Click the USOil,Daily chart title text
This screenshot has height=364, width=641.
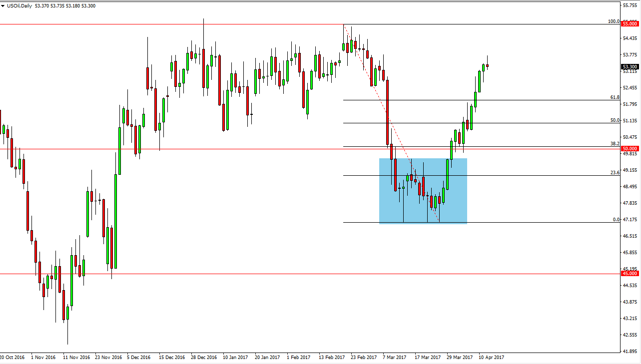pos(19,6)
